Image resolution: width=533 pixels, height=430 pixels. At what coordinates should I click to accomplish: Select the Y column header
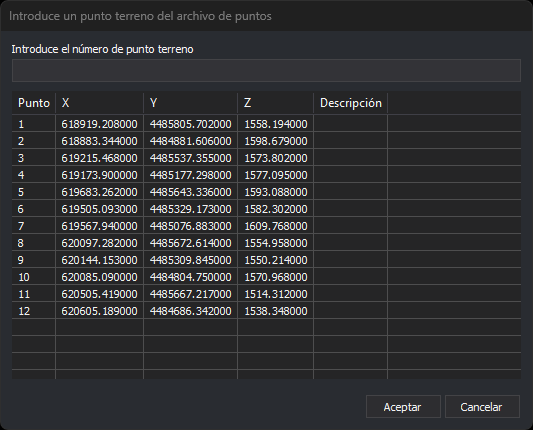click(191, 103)
